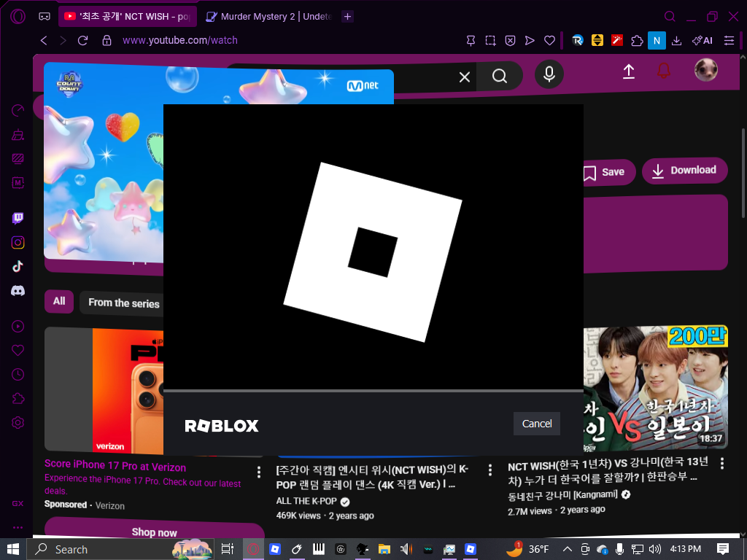Open sidebar three-dots setup menu
This screenshot has width=747, height=560.
(x=18, y=528)
